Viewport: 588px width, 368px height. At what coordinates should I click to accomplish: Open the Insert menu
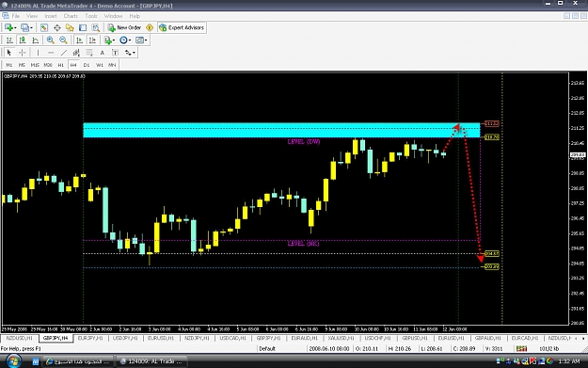51,16
